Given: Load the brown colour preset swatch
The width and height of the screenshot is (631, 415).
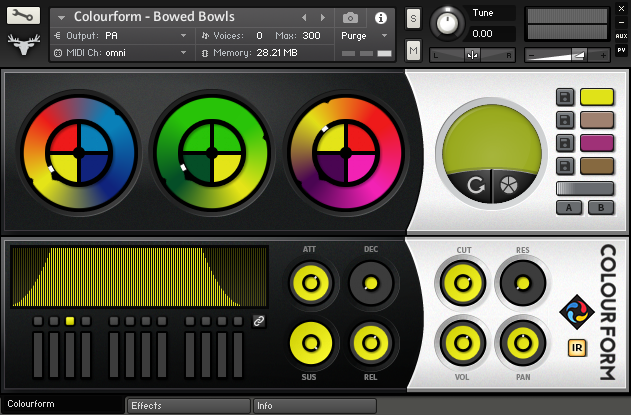Looking at the screenshot, I should click(597, 166).
